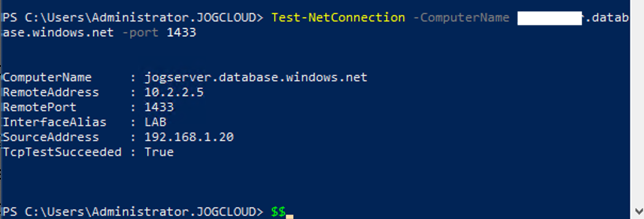644x219 pixels.
Task: Click the vertical scrollbar track
Action: click(x=638, y=107)
